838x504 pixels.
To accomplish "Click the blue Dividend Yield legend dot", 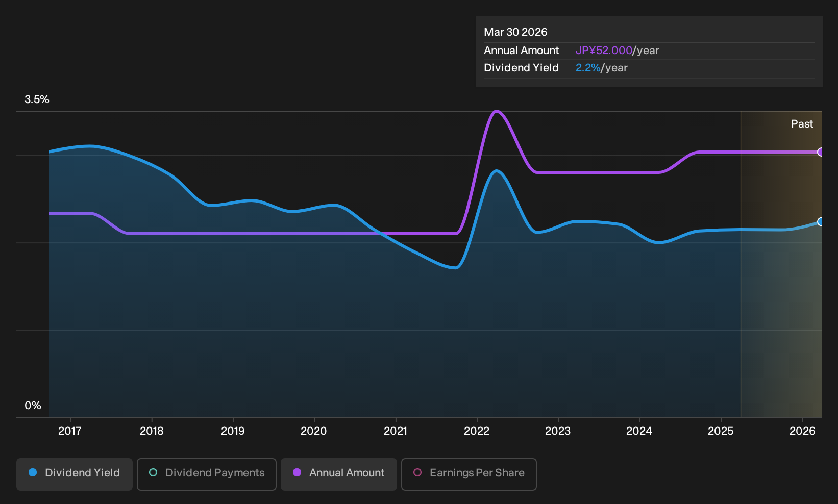I will tap(33, 473).
